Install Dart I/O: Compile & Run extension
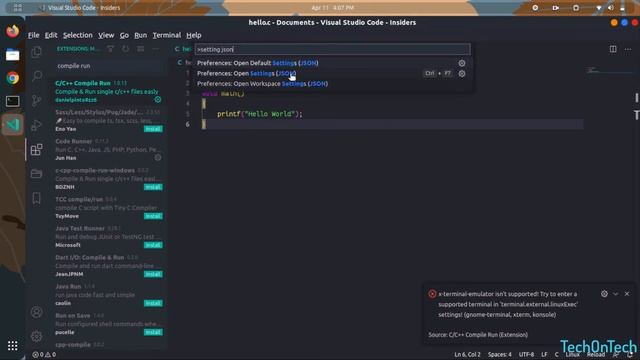The image size is (640, 360). (153, 274)
